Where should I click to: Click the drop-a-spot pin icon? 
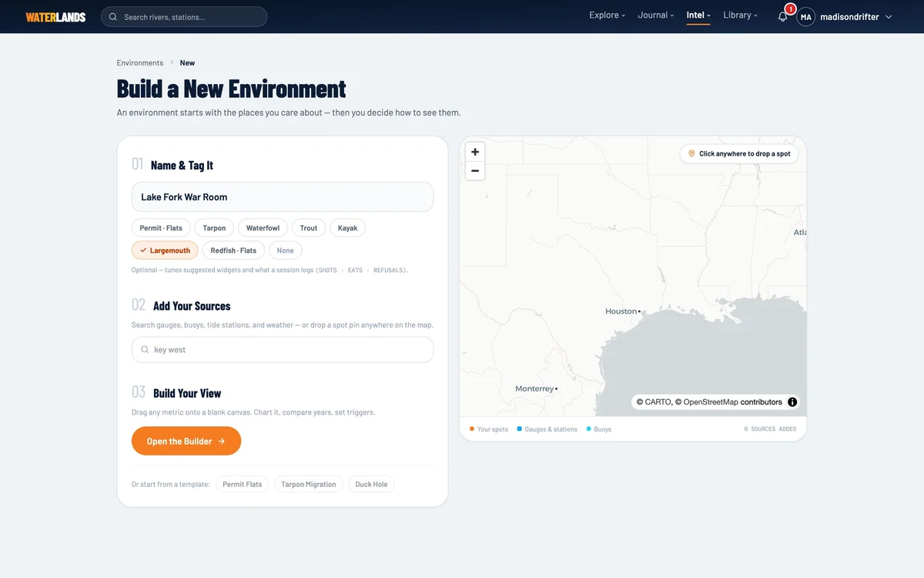point(691,153)
